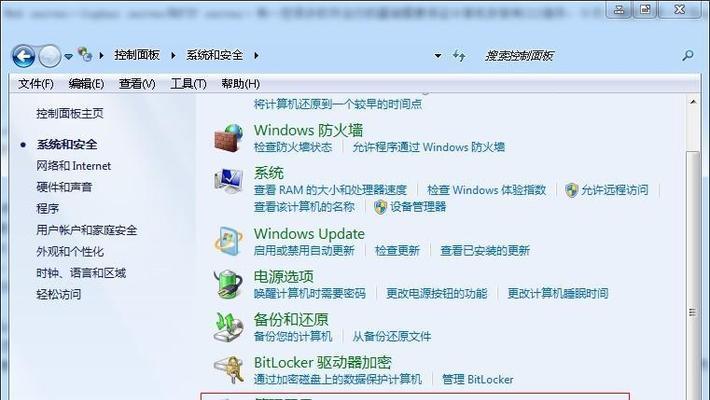
Task: Open the 工具(T) menu
Action: (188, 84)
